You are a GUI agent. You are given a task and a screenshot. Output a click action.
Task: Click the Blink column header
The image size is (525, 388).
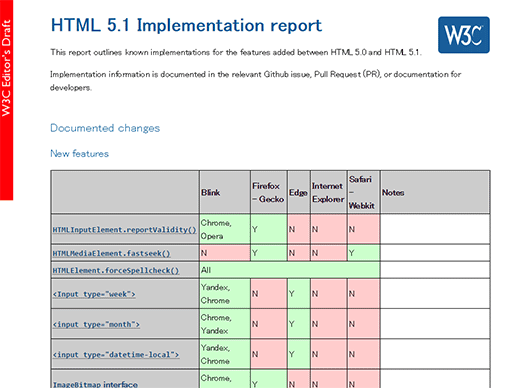coord(225,192)
